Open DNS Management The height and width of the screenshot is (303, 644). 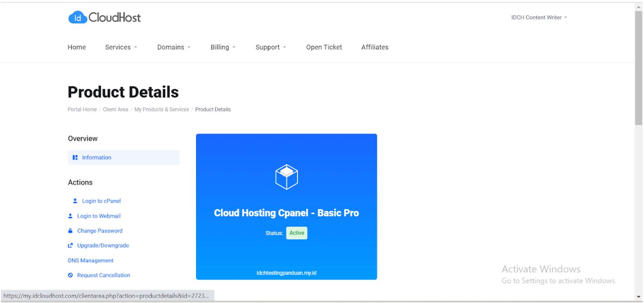(90, 260)
